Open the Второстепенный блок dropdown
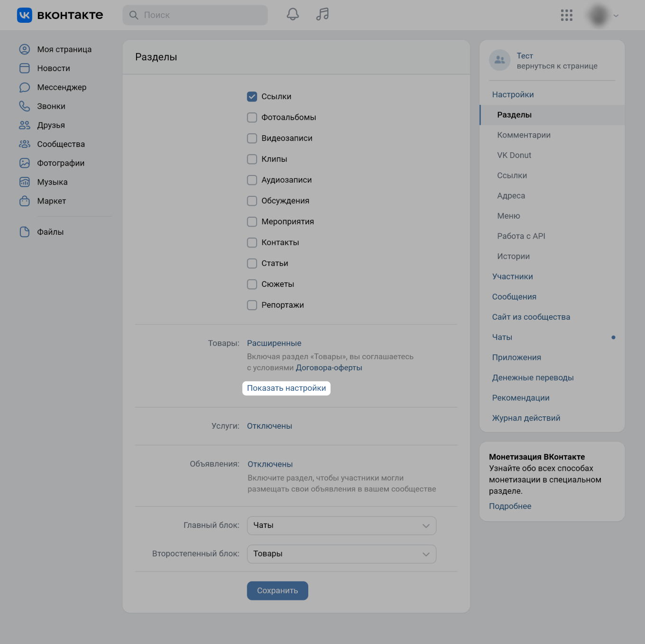This screenshot has width=645, height=644. tap(341, 554)
